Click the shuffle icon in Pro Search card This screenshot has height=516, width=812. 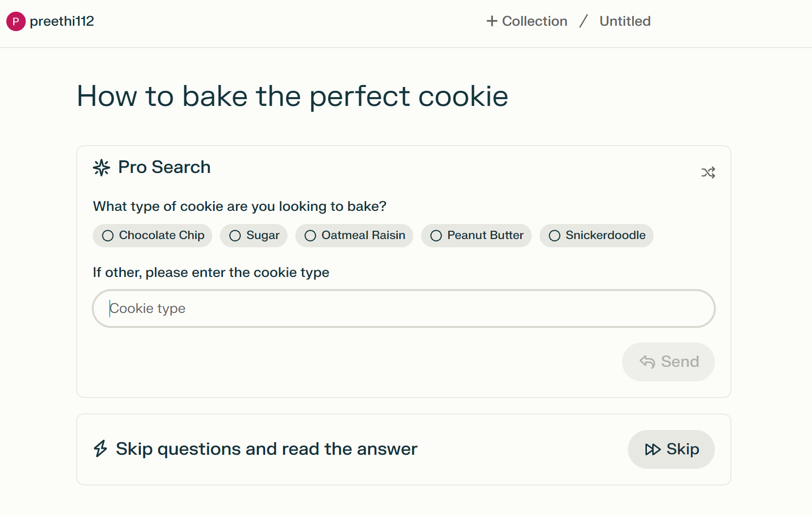(708, 172)
